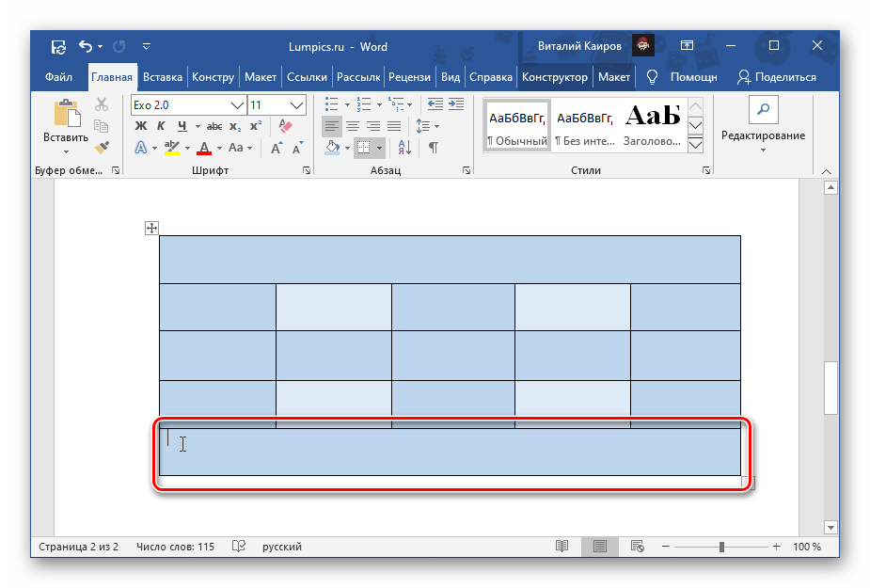The height and width of the screenshot is (588, 870).
Task: Open the Шрифт dialog launcher
Action: tap(307, 170)
